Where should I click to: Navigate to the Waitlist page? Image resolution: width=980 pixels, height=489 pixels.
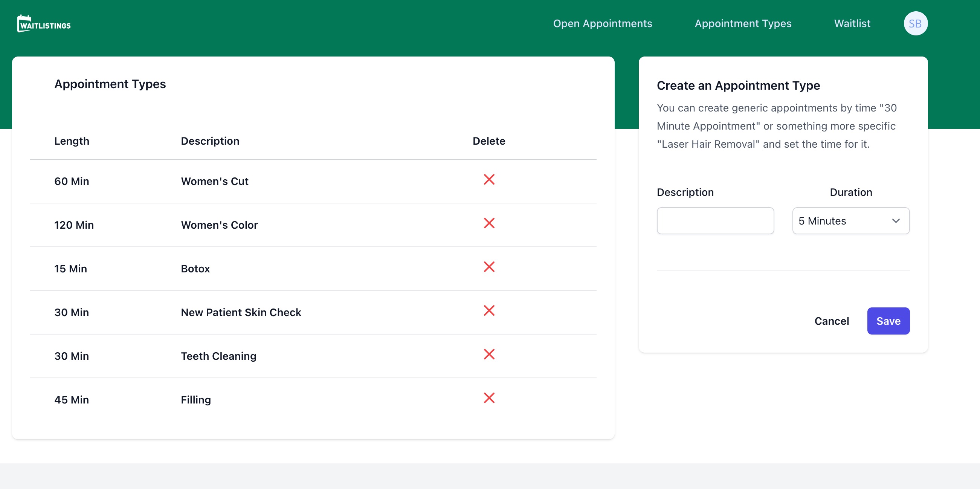[852, 24]
